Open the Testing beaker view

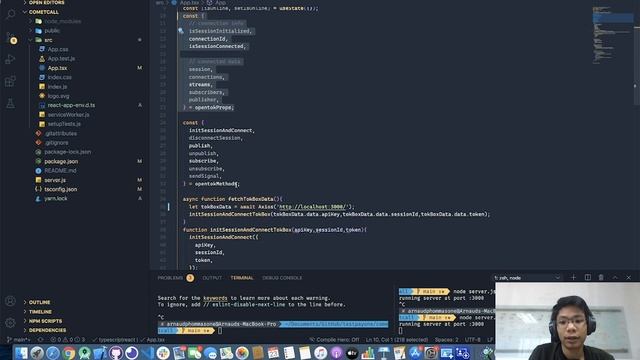(10, 103)
